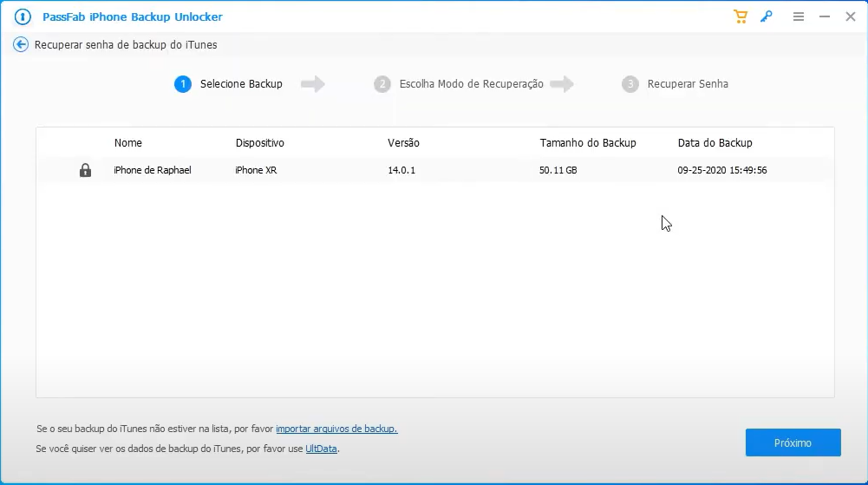Click the 14.0.1 version cell

pos(401,170)
